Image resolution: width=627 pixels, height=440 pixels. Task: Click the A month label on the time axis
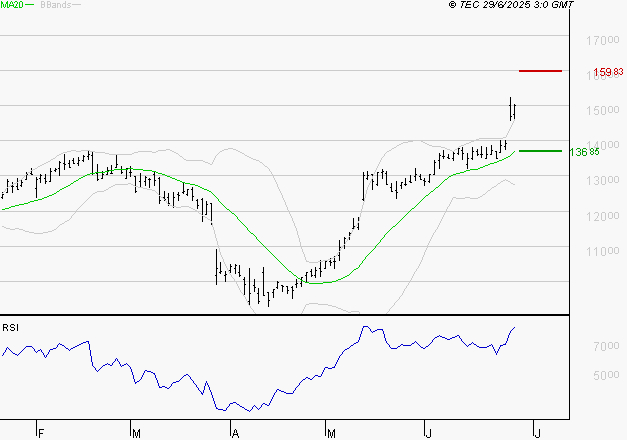point(235,434)
